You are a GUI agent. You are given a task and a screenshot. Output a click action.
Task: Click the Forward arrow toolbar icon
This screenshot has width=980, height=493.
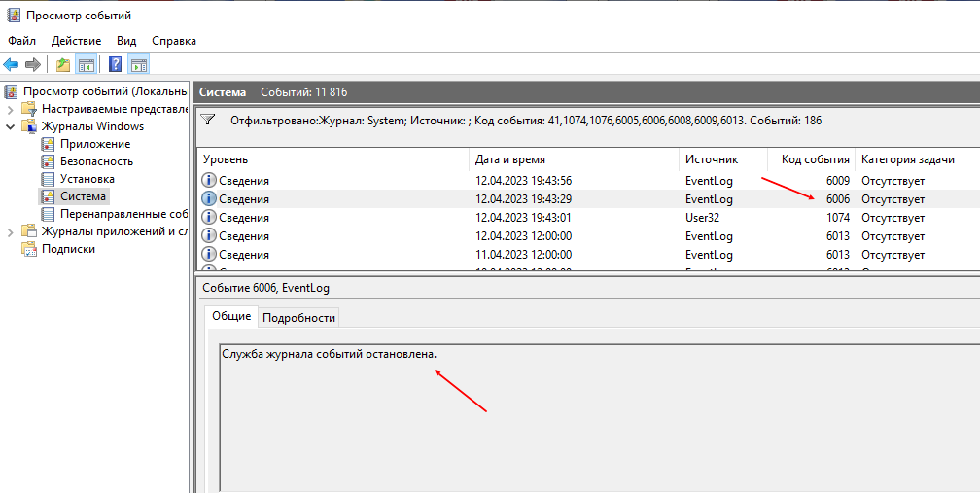pyautogui.click(x=32, y=64)
